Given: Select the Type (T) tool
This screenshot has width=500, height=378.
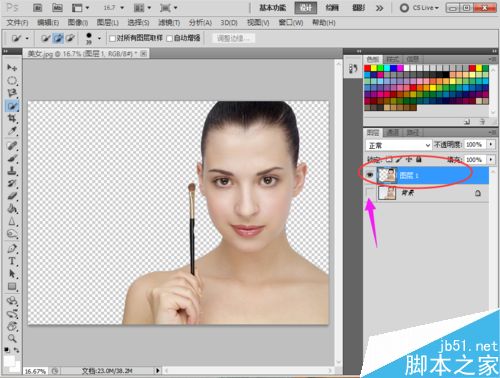Looking at the screenshot, I should (12, 261).
